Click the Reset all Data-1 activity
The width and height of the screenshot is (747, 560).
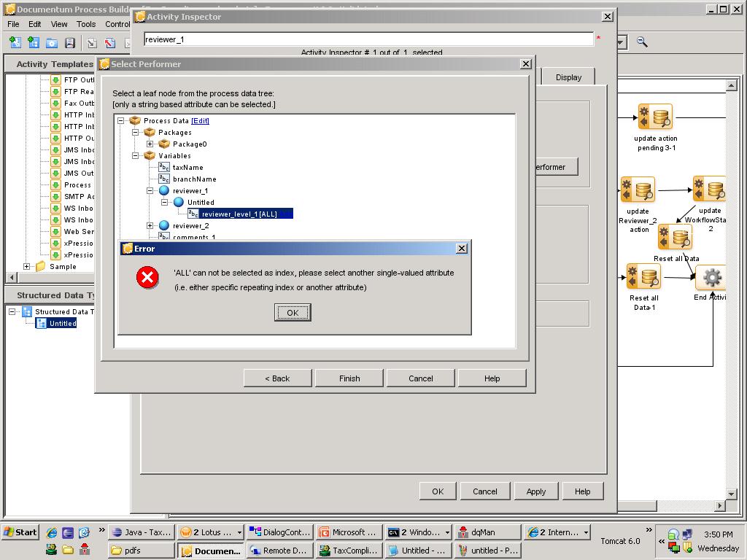(x=643, y=276)
